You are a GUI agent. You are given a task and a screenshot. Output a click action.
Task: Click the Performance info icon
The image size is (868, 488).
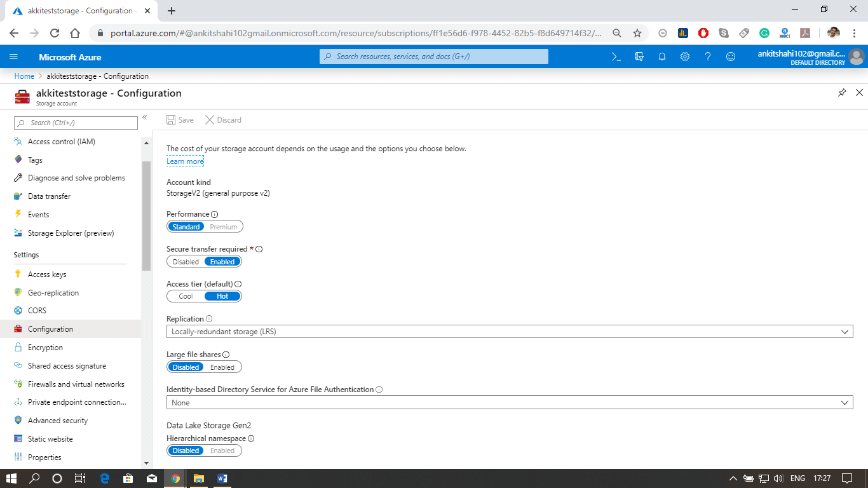(214, 215)
